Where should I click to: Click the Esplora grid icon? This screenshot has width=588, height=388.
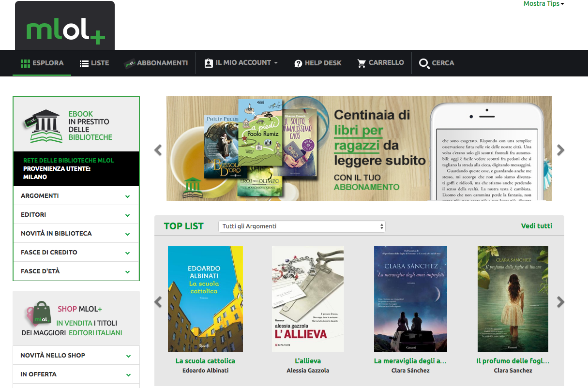25,63
